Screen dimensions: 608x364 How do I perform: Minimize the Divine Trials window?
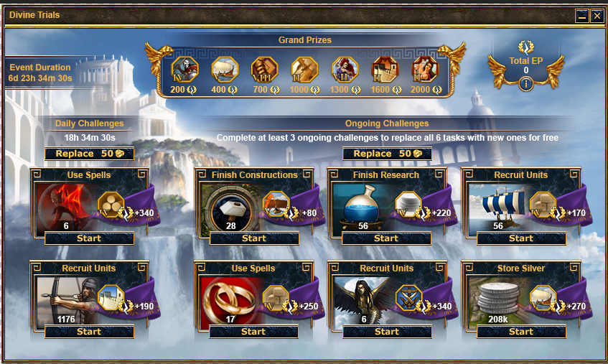[581, 16]
